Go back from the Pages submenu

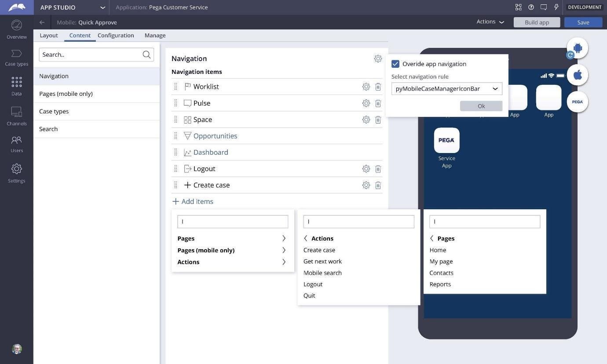click(x=431, y=238)
